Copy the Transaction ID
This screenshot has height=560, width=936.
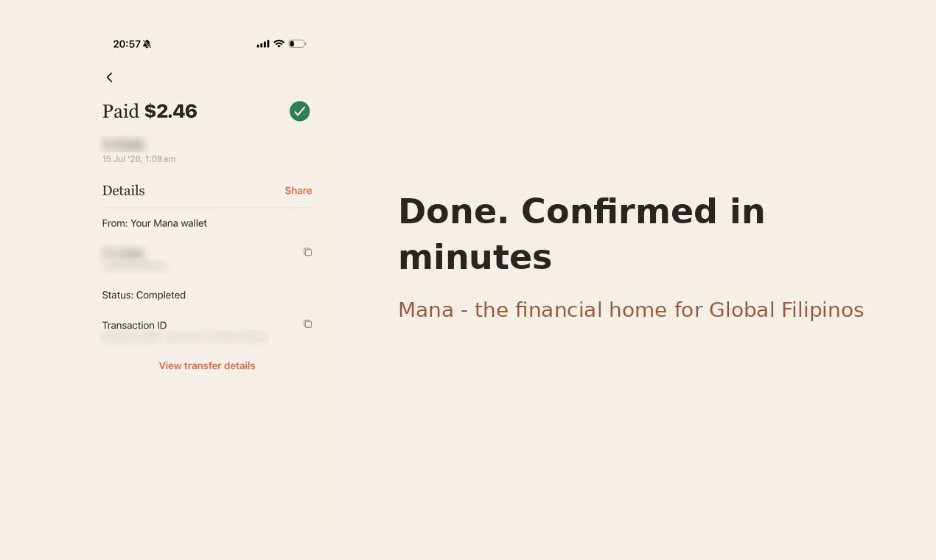(x=307, y=324)
